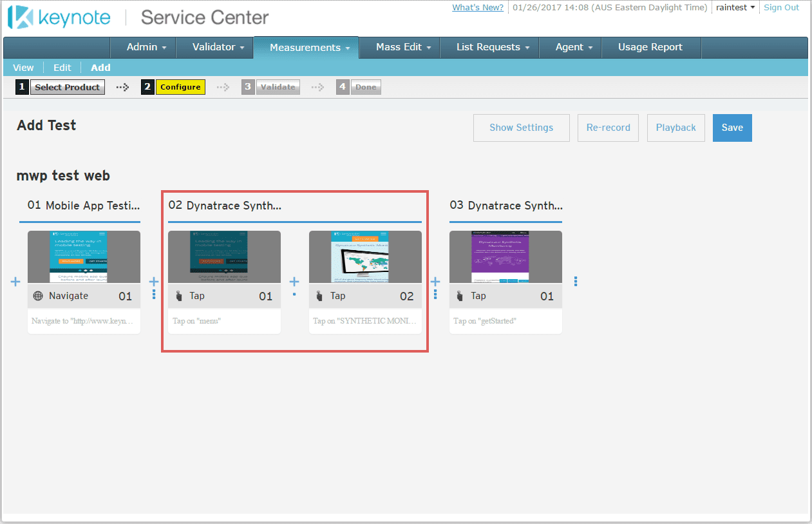Click plus icon between SYNTHETIC MONI and getStarted cards

[x=435, y=282]
